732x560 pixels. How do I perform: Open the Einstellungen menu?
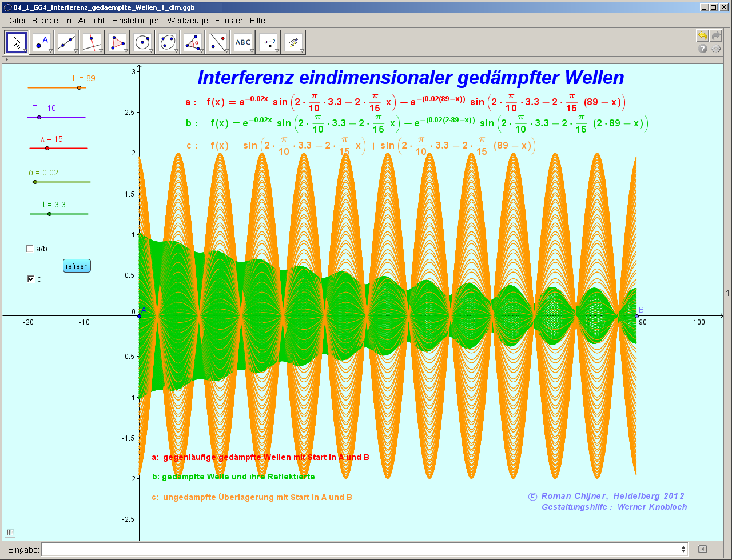point(136,21)
